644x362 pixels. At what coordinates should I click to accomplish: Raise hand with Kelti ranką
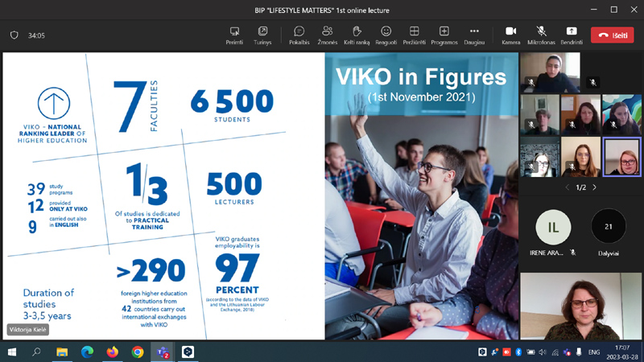[357, 35]
